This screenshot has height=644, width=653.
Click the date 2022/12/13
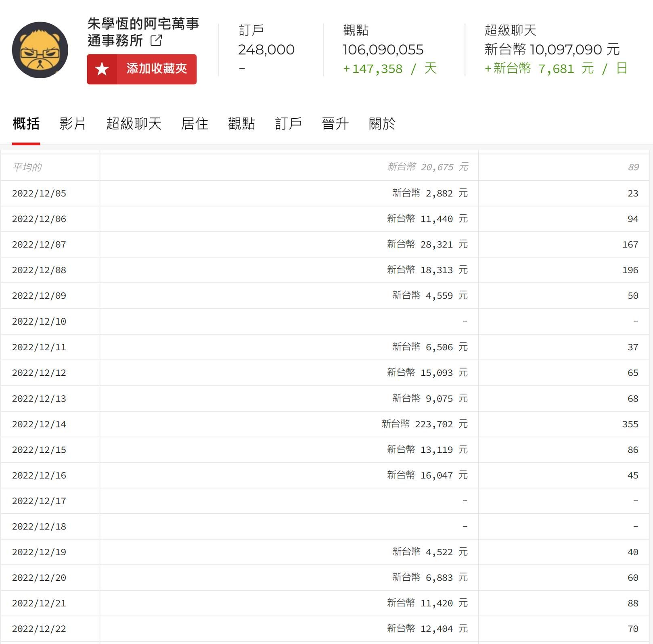(x=39, y=399)
